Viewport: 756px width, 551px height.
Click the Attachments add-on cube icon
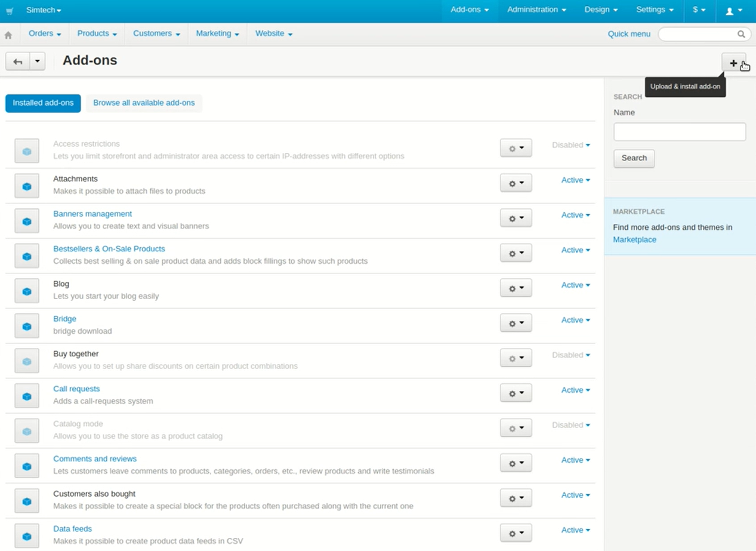(x=27, y=186)
